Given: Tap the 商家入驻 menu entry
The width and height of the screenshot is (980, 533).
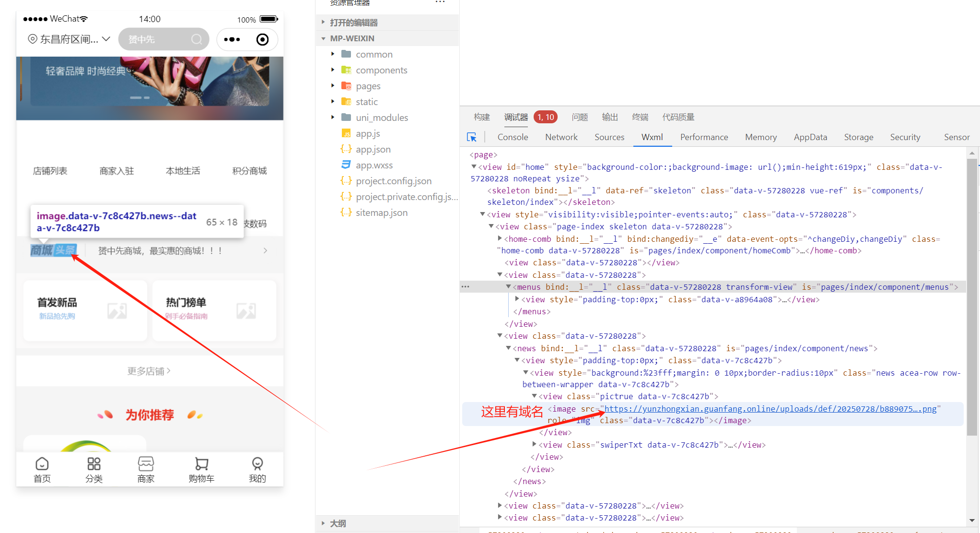Looking at the screenshot, I should (117, 171).
